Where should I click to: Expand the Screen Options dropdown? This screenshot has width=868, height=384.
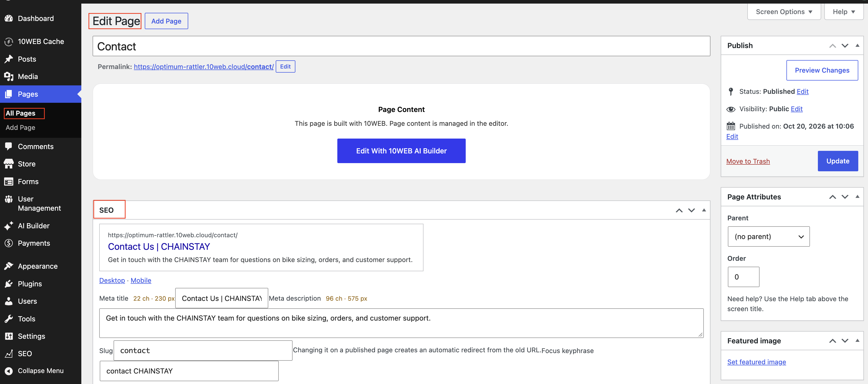[784, 12]
